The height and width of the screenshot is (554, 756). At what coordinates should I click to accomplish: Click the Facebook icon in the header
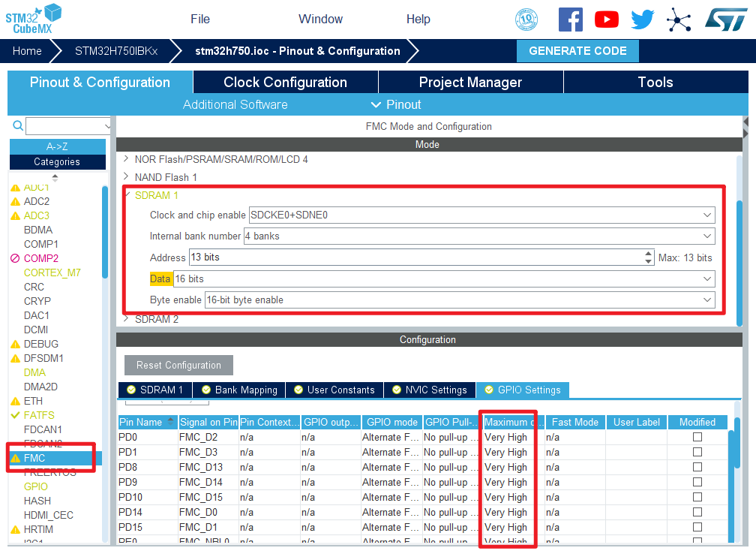pos(570,20)
